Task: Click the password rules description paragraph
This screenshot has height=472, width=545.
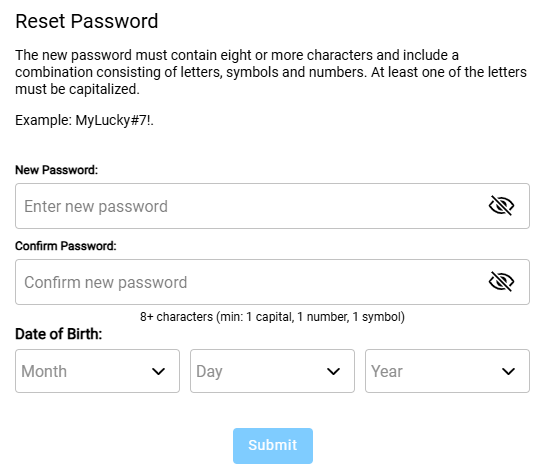Action: [271, 72]
